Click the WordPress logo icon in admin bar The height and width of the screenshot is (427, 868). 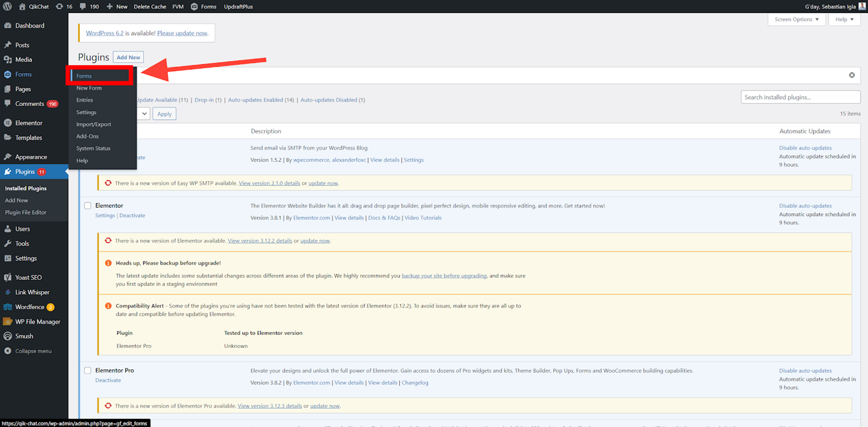click(7, 7)
